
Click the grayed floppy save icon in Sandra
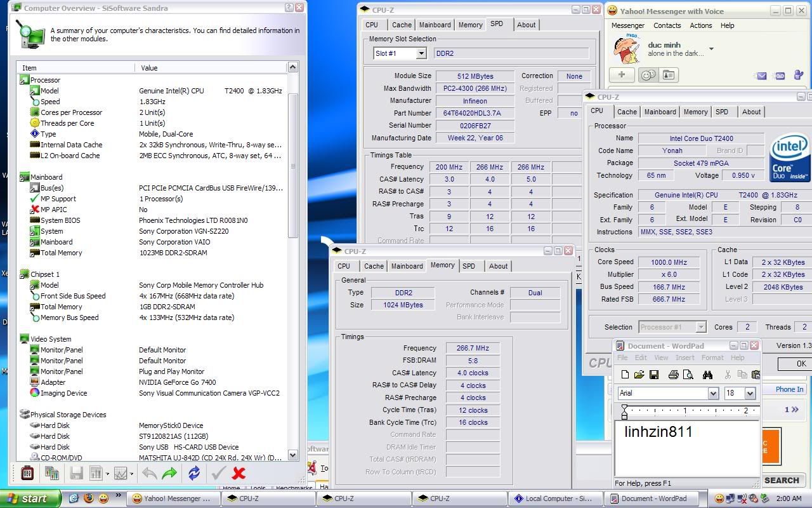click(77, 473)
